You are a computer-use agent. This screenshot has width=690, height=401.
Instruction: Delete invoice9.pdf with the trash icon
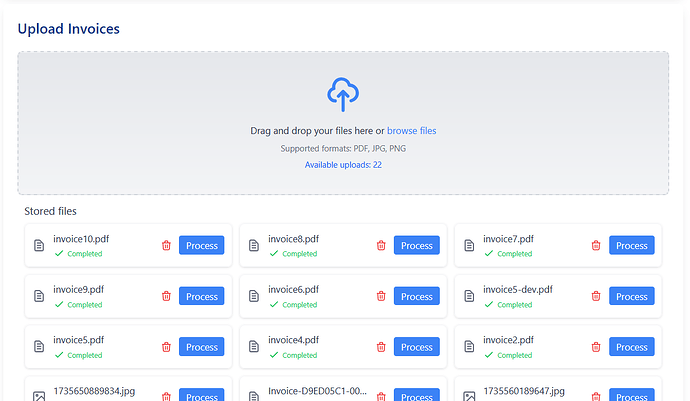pos(166,296)
